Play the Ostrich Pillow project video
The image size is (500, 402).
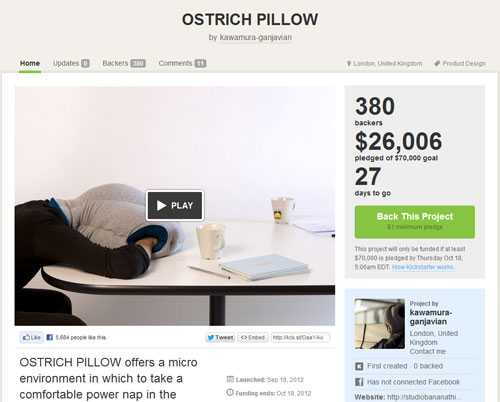(175, 205)
